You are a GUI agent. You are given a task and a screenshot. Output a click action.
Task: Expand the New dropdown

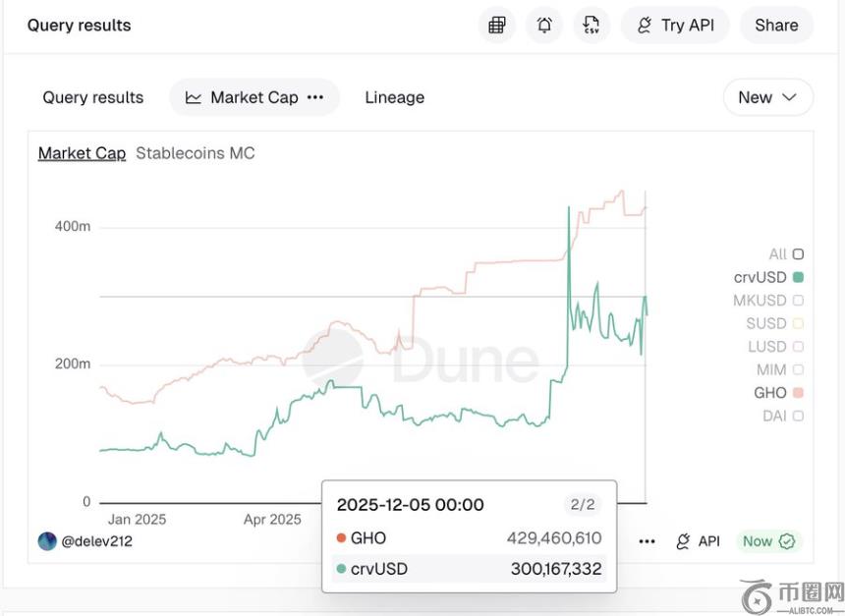point(768,97)
